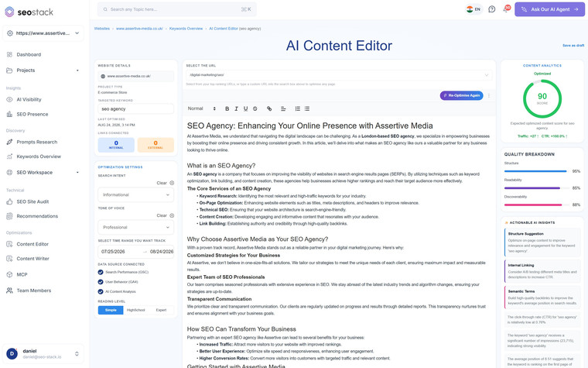The width and height of the screenshot is (588, 368).
Task: Click the Search any Topic field
Action: 177,9
